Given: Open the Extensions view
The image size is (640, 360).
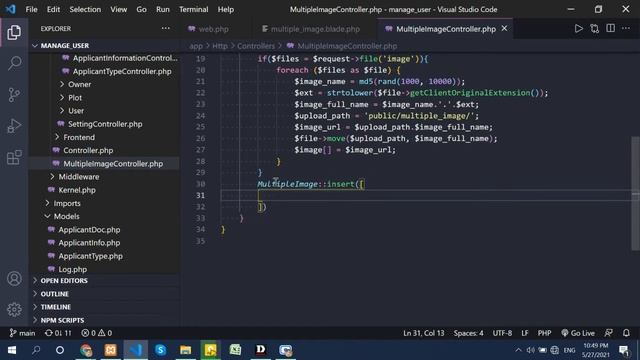Looking at the screenshot, I should [14, 157].
